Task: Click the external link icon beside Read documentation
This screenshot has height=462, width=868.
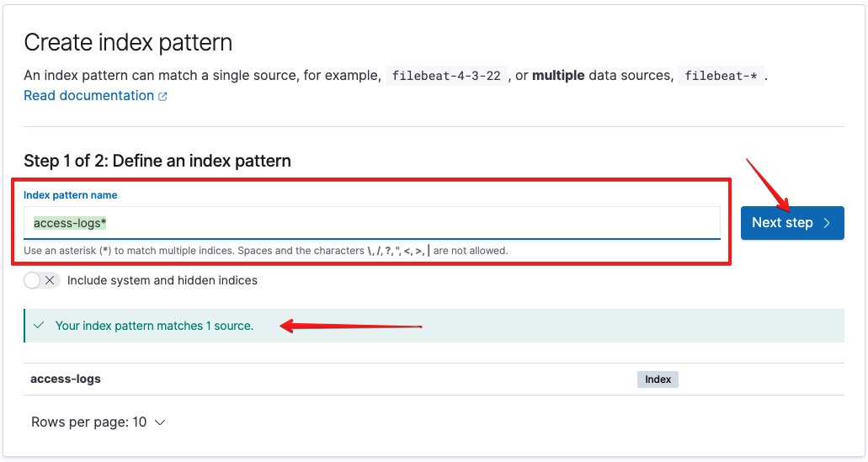Action: click(162, 96)
